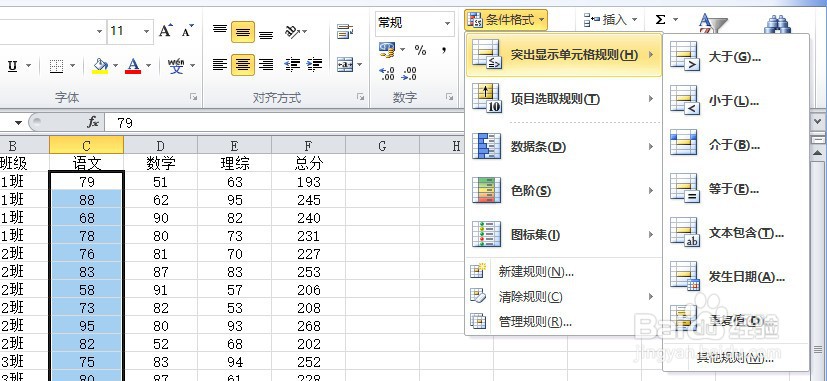The image size is (827, 381).
Task: Apply yellow fill color bucket
Action: click(x=100, y=66)
